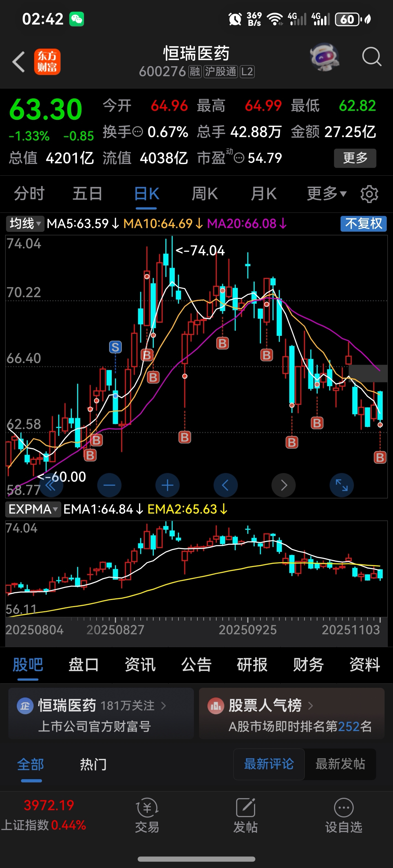The width and height of the screenshot is (393, 868).
Task: Open the 发帖 compose icon
Action: [246, 807]
